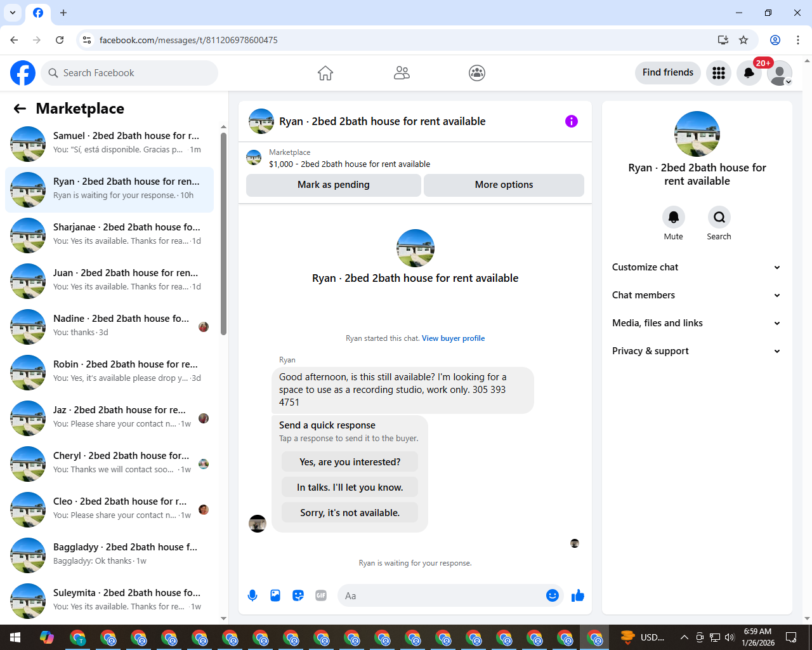
Task: Open the Chrome profile icon
Action: coord(775,40)
